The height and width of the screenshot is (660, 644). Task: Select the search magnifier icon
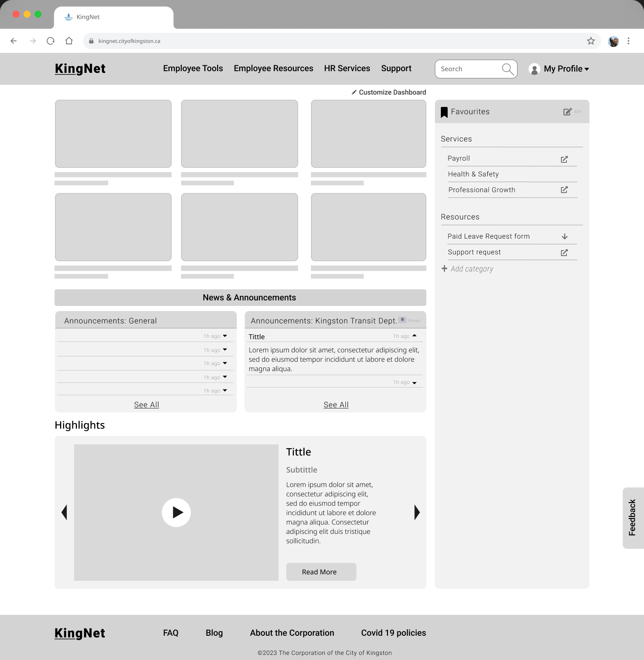508,69
